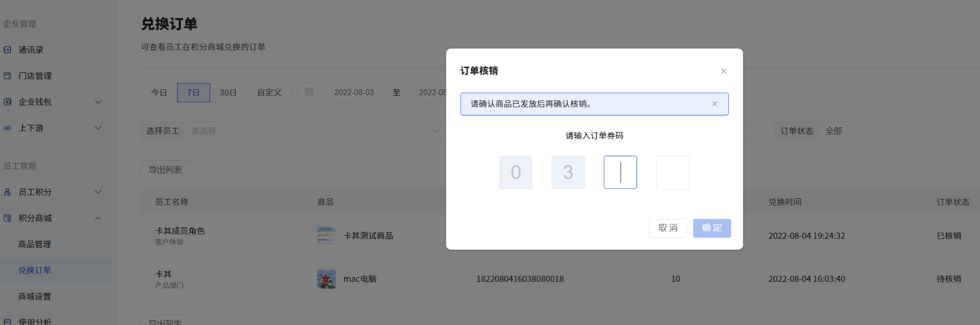This screenshot has height=325, width=980.
Task: Click time 2022-08-04 19:24:32
Action: click(807, 236)
